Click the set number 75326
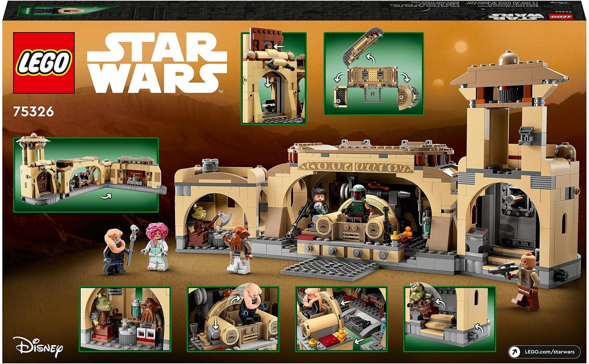The width and height of the screenshot is (589, 364). click(33, 112)
